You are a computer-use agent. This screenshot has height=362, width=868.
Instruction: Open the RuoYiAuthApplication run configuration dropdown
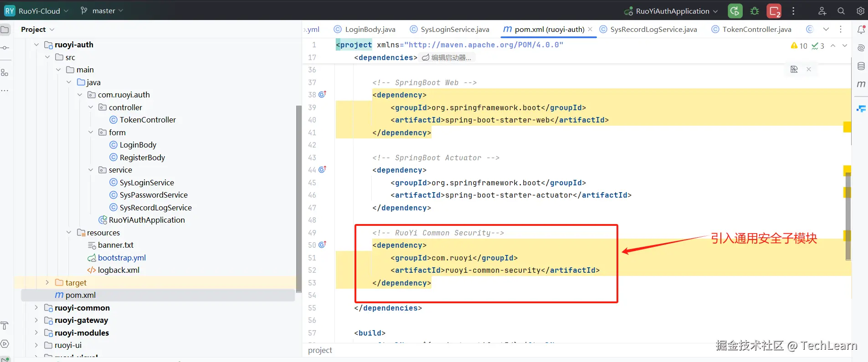[x=671, y=11]
